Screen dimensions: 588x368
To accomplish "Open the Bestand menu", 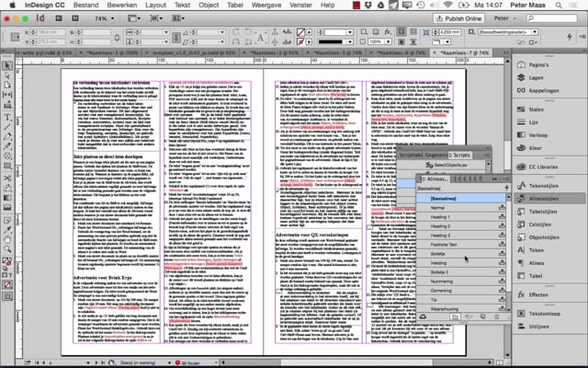I will [x=85, y=6].
